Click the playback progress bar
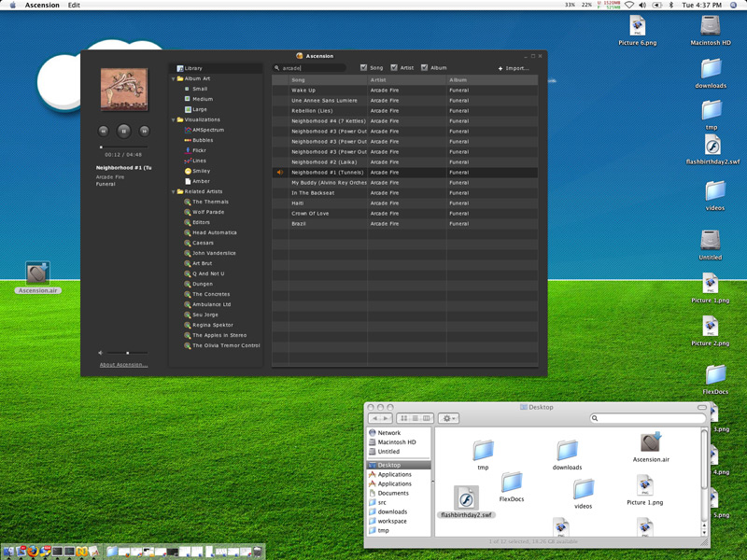The height and width of the screenshot is (560, 747). [x=124, y=147]
